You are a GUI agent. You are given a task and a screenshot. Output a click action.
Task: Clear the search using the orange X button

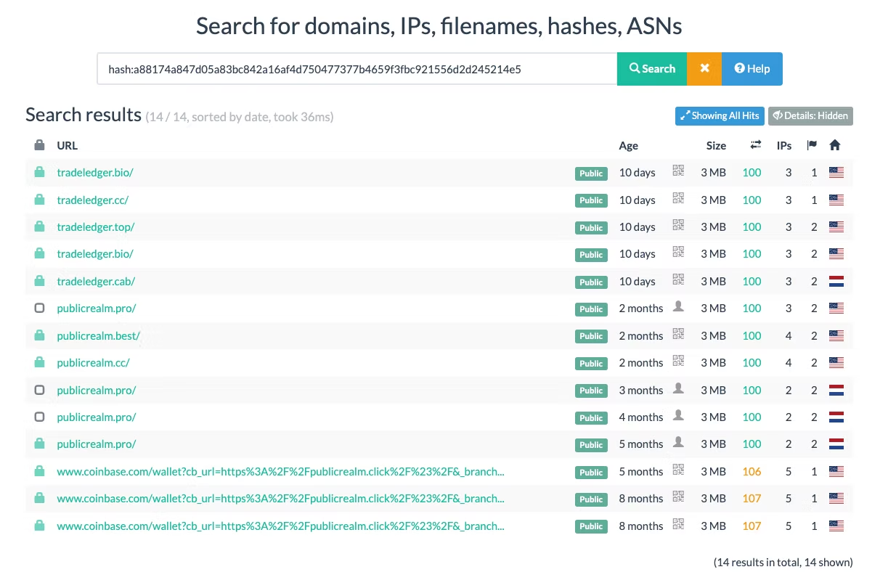point(704,68)
